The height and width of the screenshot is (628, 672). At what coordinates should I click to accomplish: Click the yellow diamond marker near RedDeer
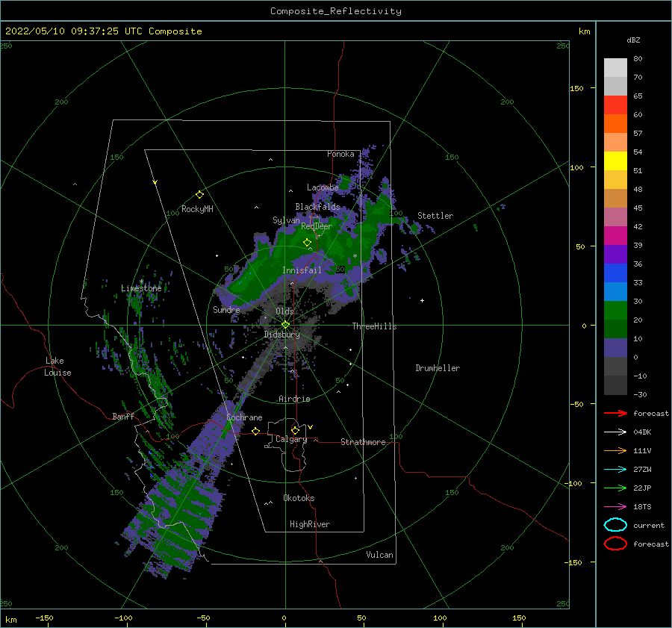[307, 243]
